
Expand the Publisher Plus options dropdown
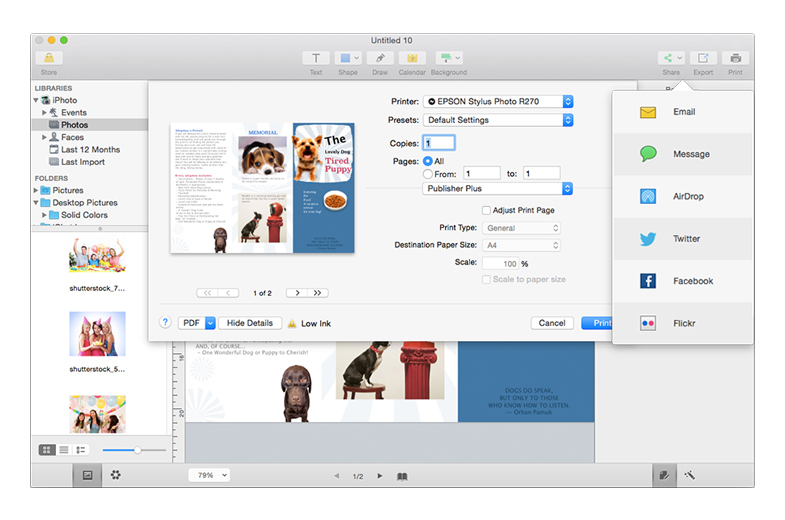[497, 188]
